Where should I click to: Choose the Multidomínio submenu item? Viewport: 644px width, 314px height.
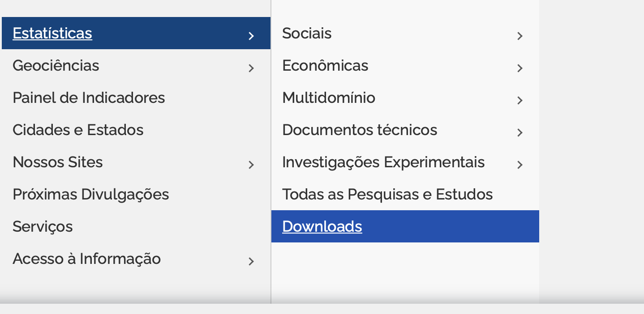(x=329, y=98)
